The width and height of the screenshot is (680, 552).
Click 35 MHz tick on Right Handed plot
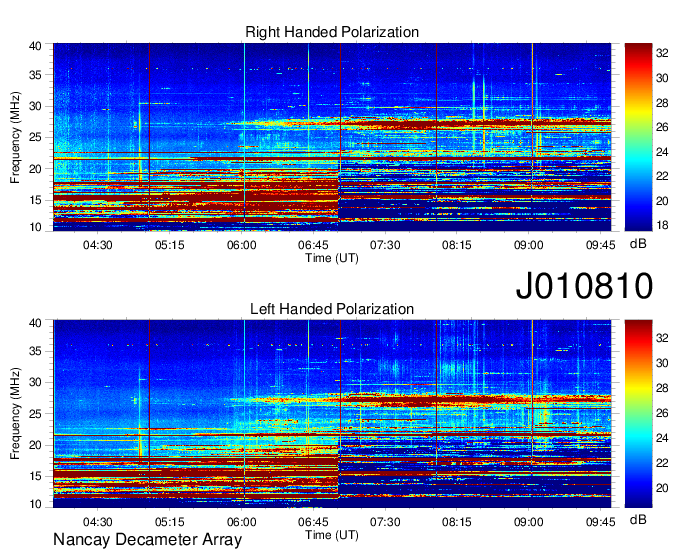pyautogui.click(x=35, y=75)
